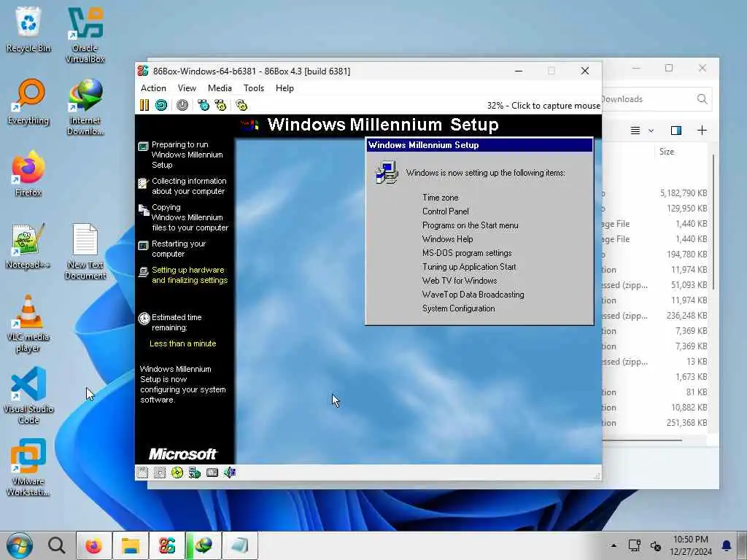Click first floppy drive icon in 86Box status bar

click(x=142, y=472)
